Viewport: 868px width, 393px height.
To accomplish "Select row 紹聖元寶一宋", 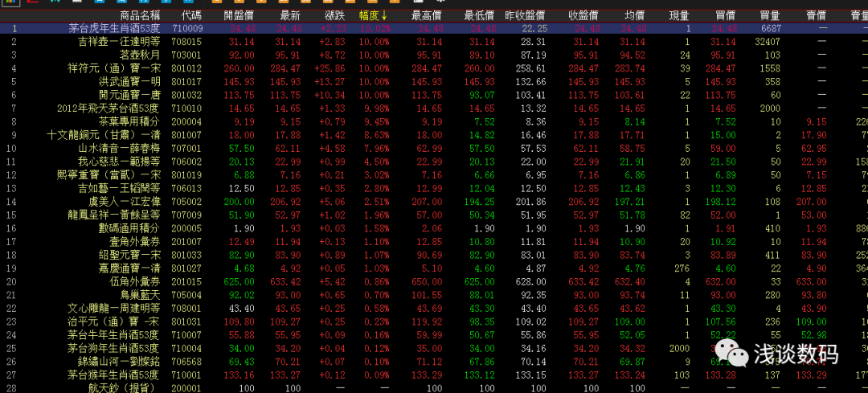I will pyautogui.click(x=434, y=255).
